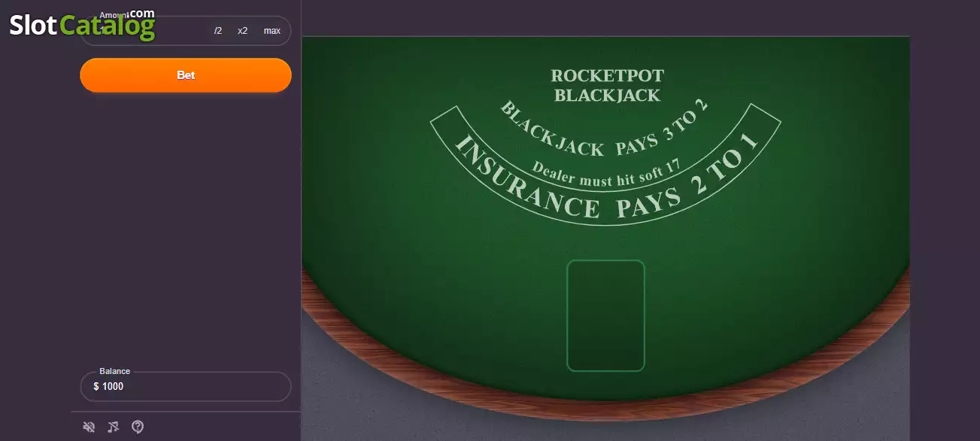Open the SlotCatalog logo link
The height and width of the screenshot is (441, 980).
click(x=82, y=24)
